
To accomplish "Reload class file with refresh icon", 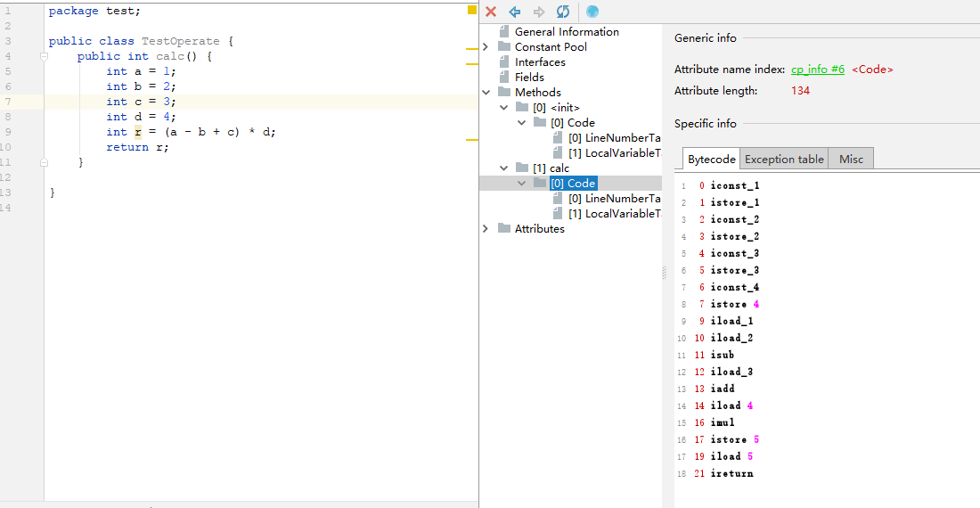I will pyautogui.click(x=562, y=12).
